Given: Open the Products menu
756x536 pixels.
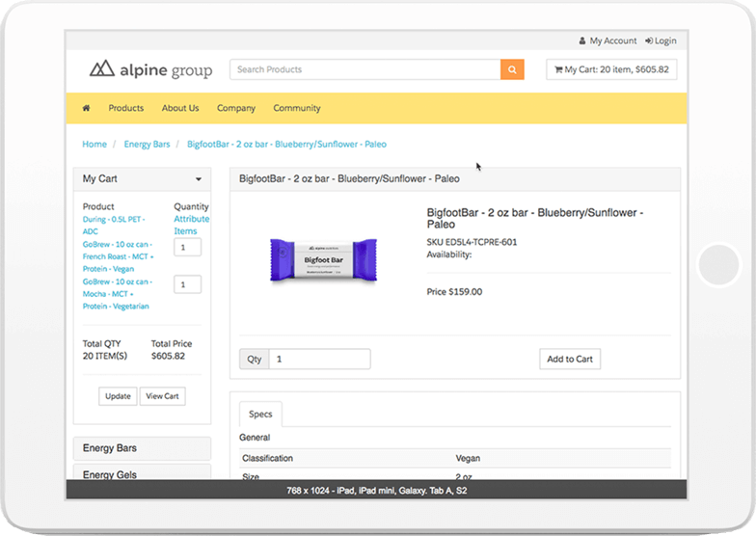Looking at the screenshot, I should [125, 108].
